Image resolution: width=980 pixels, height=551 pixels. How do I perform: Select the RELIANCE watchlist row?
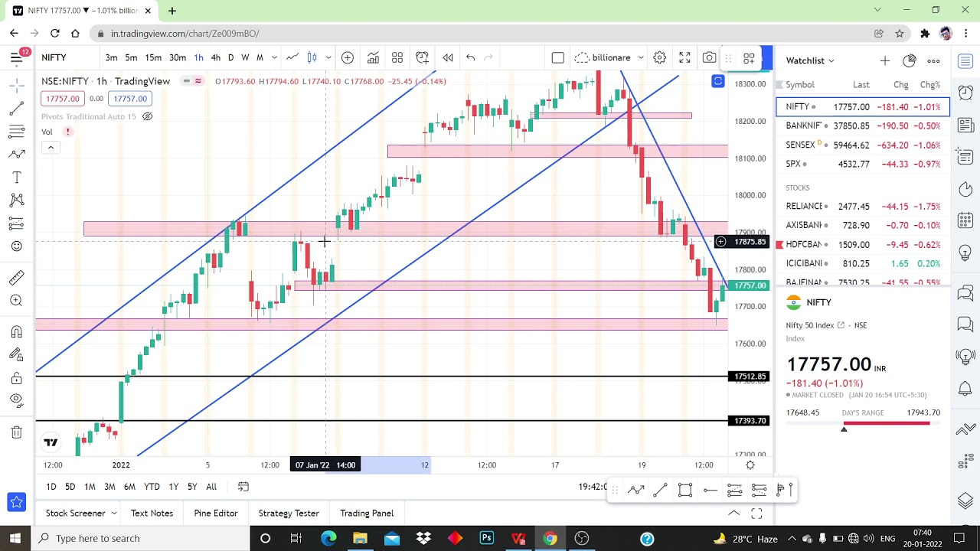tap(863, 206)
